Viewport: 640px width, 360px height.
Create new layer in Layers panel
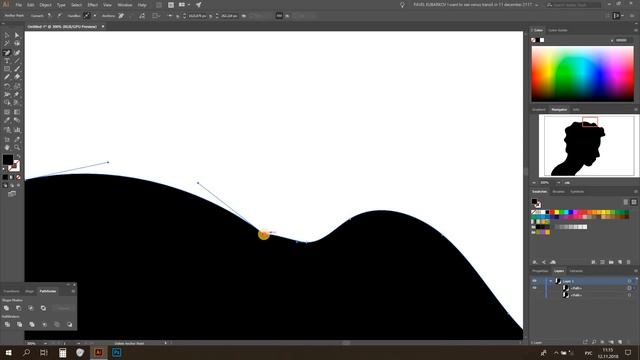click(x=620, y=342)
